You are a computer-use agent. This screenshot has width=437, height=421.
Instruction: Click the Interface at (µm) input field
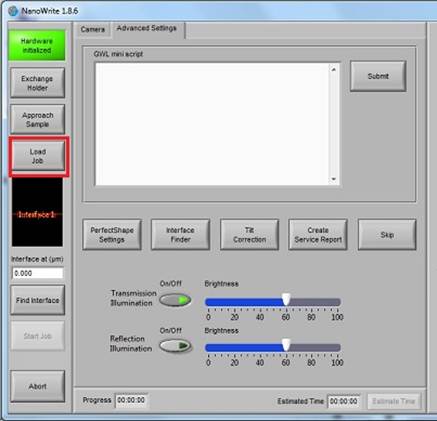pos(37,273)
